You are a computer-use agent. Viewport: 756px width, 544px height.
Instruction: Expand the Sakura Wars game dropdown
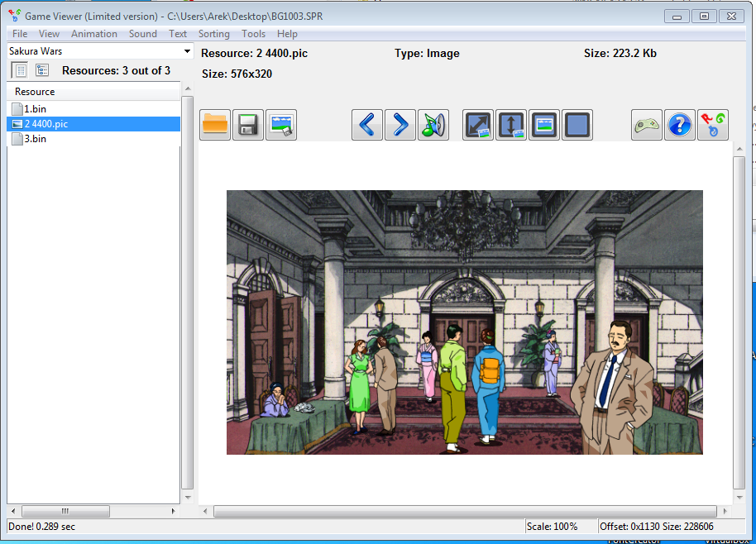coord(187,51)
